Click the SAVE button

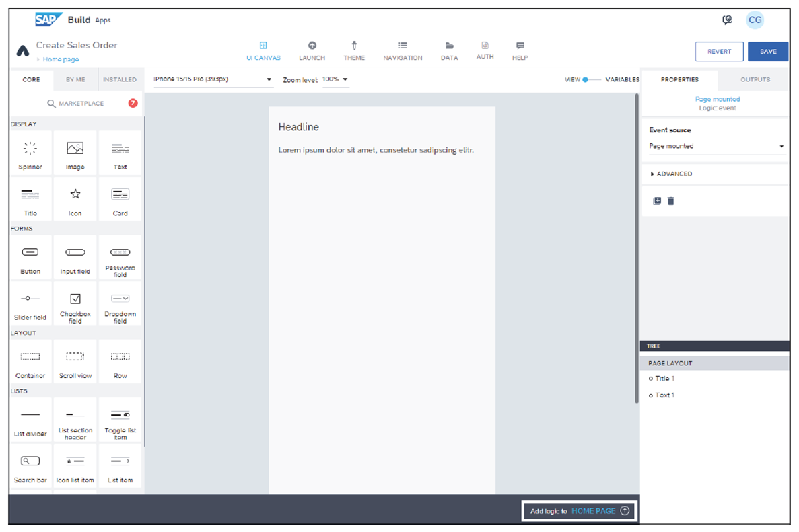click(768, 51)
